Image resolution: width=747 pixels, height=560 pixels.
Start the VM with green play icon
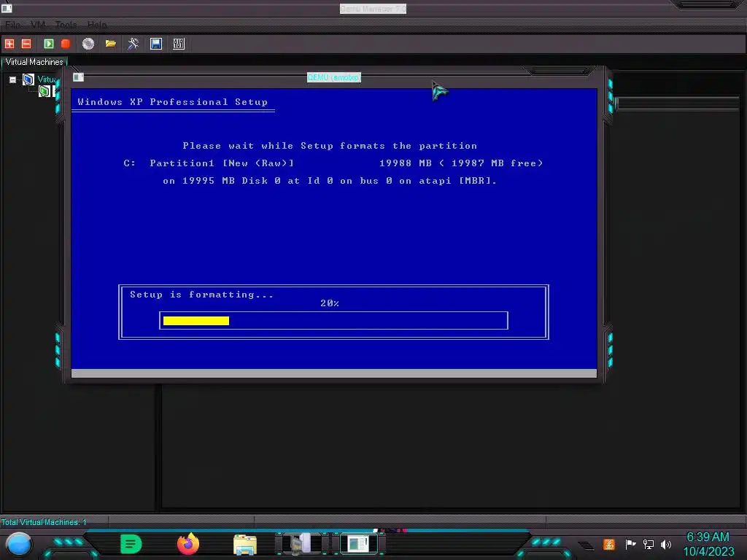coord(49,44)
